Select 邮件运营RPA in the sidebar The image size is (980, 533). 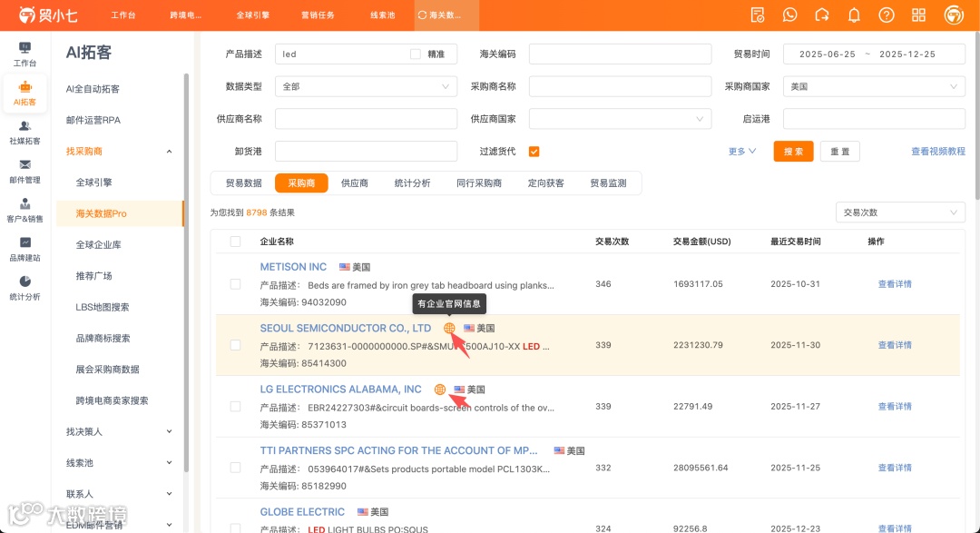point(93,120)
